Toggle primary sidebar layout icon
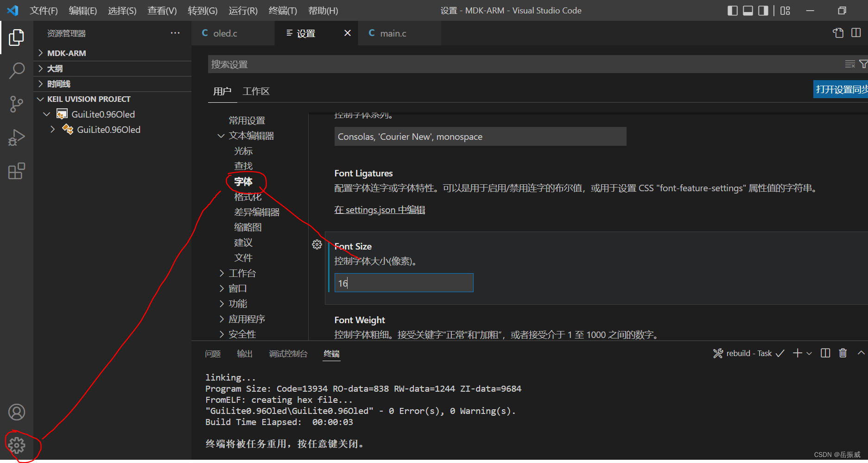Image resolution: width=868 pixels, height=463 pixels. 733,11
